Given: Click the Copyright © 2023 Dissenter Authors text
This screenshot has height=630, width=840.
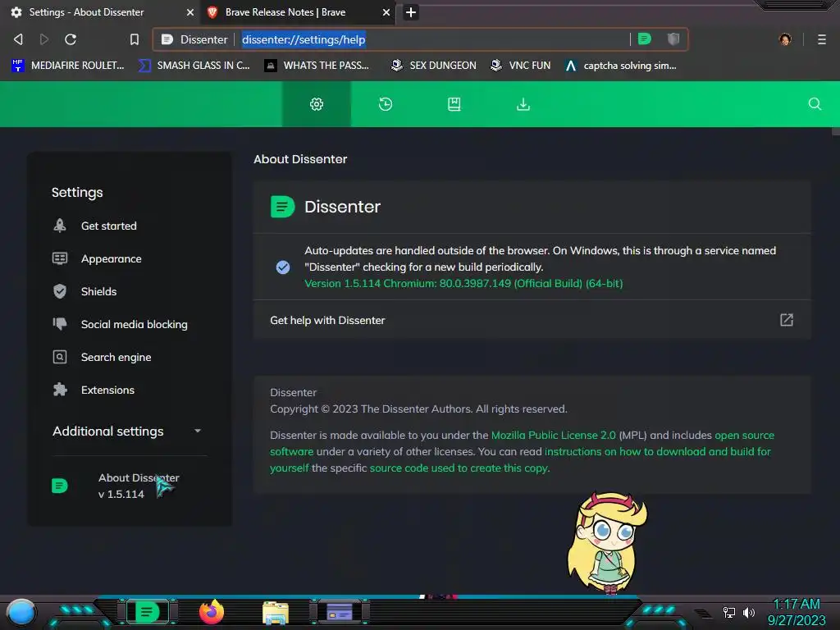Looking at the screenshot, I should point(418,409).
